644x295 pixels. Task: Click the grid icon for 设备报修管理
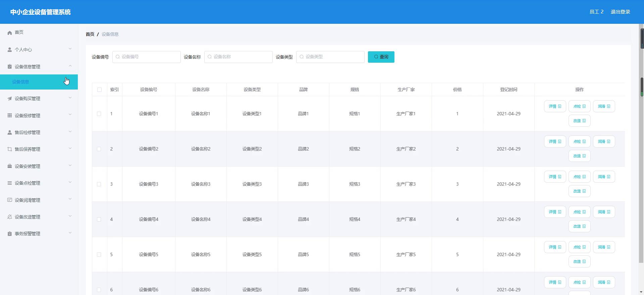click(x=9, y=116)
